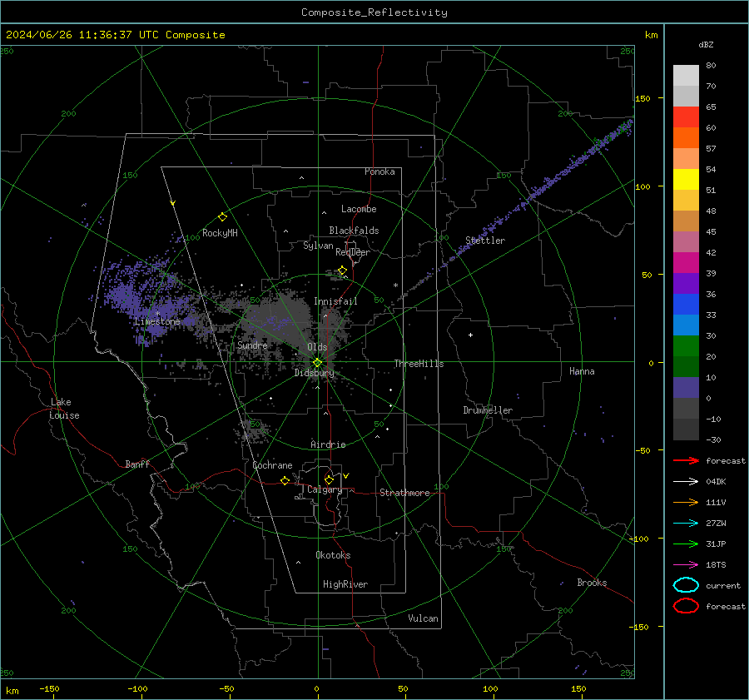The height and width of the screenshot is (700, 749).
Task: Click the purple 36-39 dBZ color swatch
Action: pos(686,284)
